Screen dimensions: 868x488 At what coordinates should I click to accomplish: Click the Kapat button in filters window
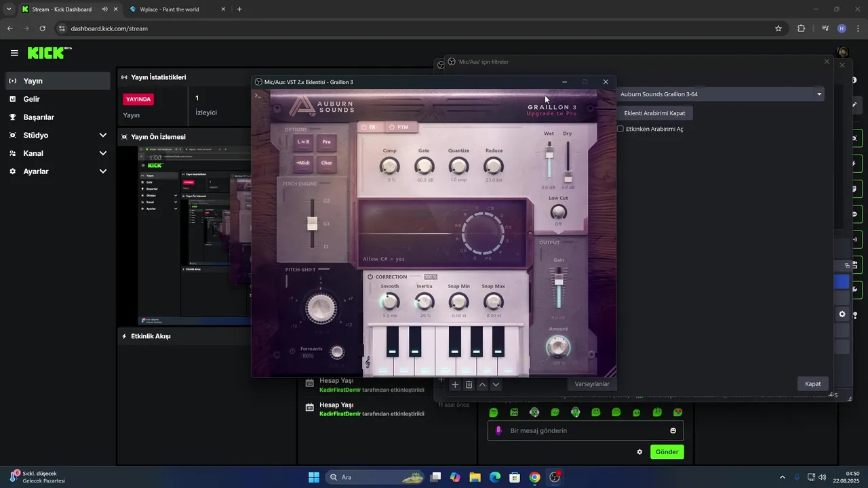[812, 384]
